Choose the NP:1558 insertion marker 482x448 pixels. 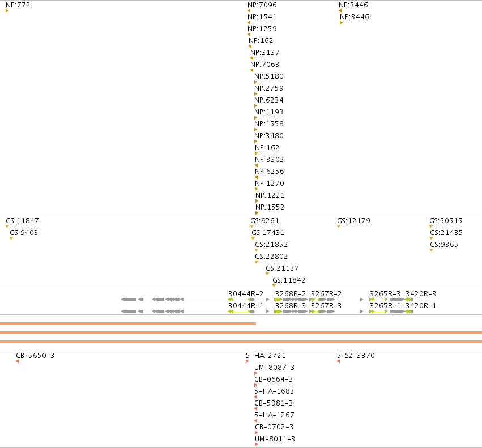(256, 130)
